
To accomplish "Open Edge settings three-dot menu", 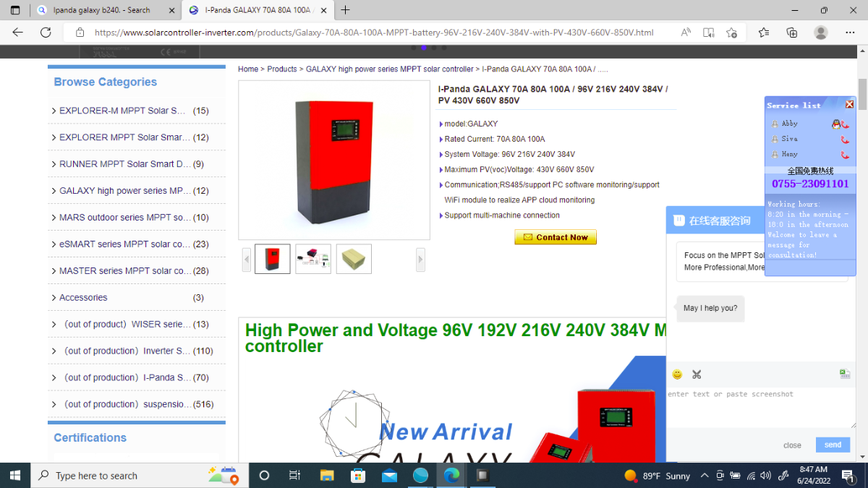I will [850, 33].
